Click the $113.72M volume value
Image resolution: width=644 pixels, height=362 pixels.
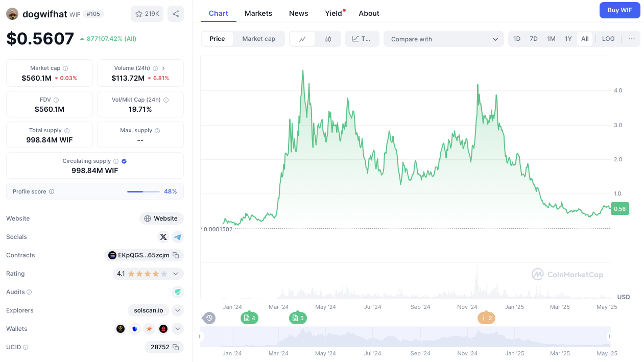point(128,78)
